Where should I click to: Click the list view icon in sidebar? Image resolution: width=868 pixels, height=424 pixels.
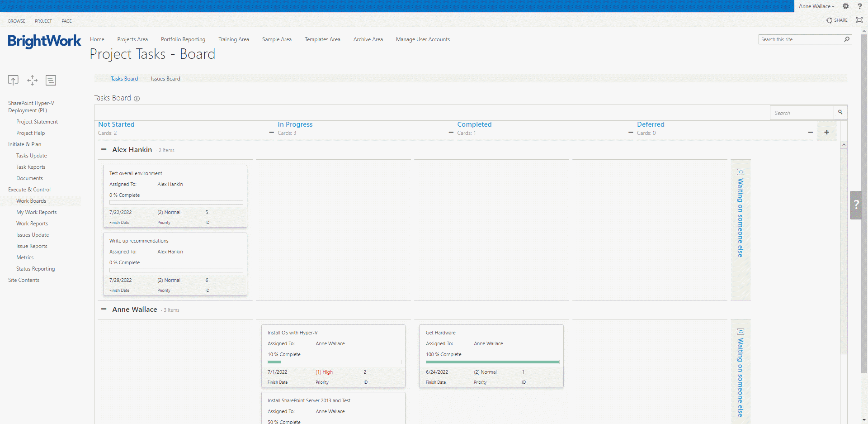(x=51, y=81)
